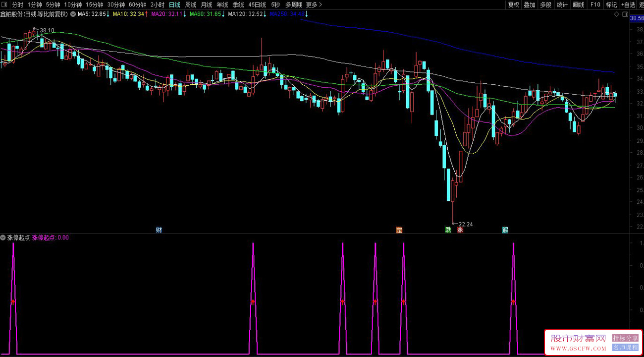The image size is (644, 357).
Task: Click the 指标分享 link in watermark
Action: (x=626, y=338)
